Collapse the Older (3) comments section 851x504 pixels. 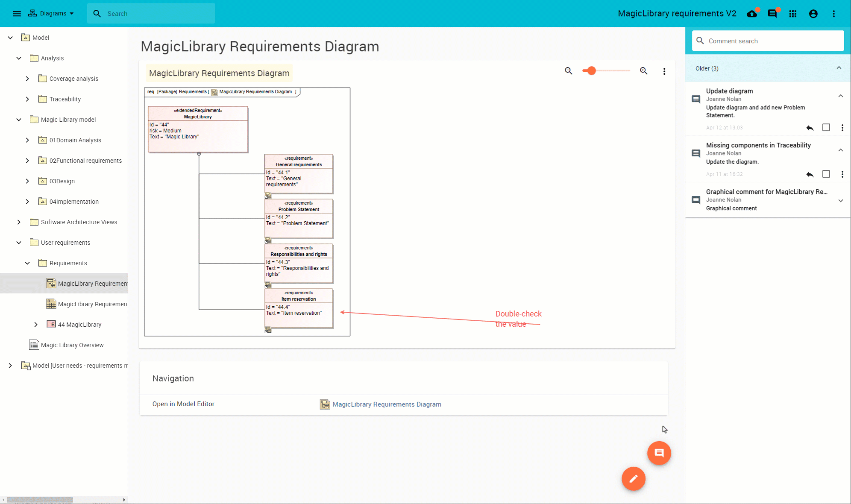839,68
